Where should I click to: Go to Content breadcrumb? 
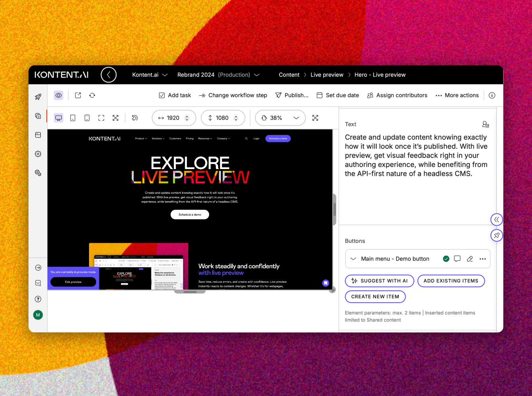[x=289, y=75]
